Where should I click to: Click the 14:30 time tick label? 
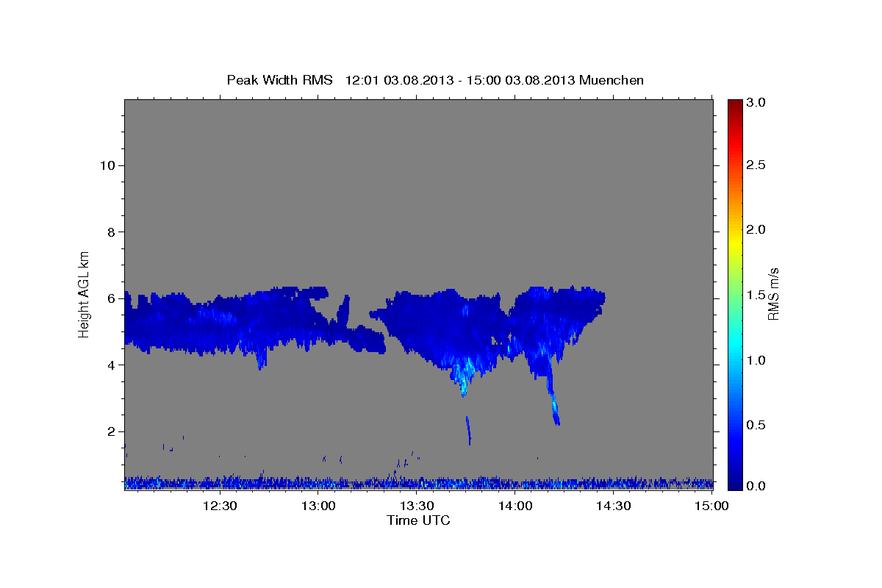point(614,506)
